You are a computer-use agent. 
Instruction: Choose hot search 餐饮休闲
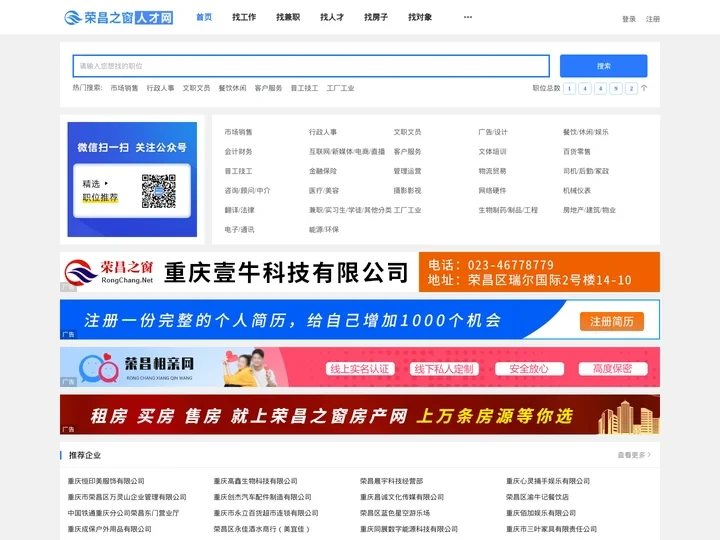pyautogui.click(x=232, y=88)
